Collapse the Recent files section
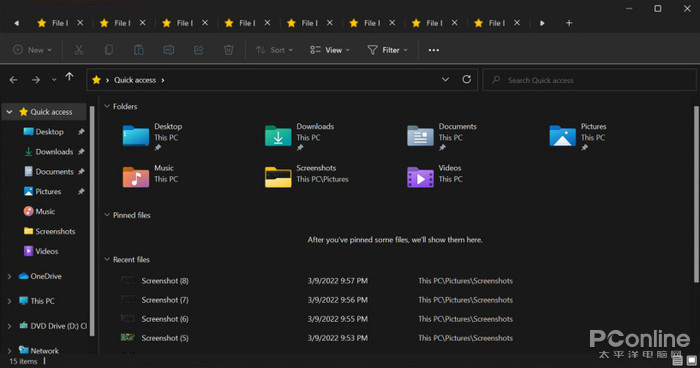This screenshot has width=700, height=368. pyautogui.click(x=107, y=259)
